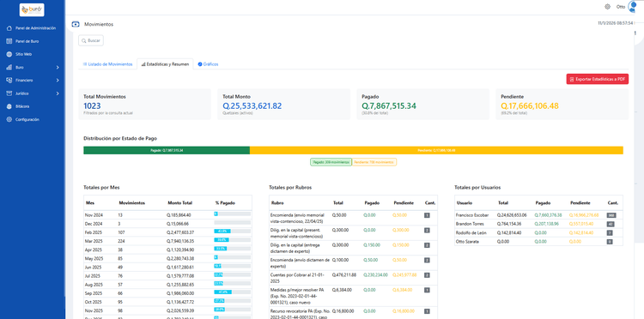The height and width of the screenshot is (319, 644).
Task: Click quantity badge for Cuentas por Cobrar row
Action: [x=427, y=275]
